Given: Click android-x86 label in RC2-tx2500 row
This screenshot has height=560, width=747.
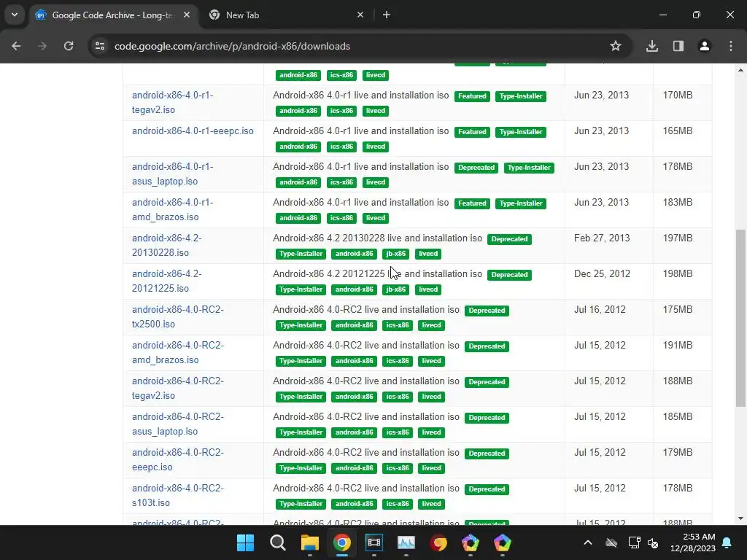Looking at the screenshot, I should coord(354,325).
